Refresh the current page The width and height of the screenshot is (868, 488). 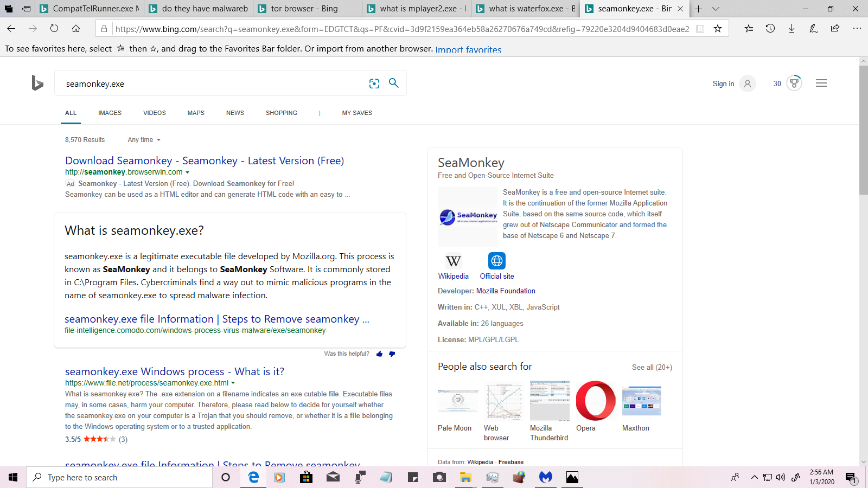(54, 29)
